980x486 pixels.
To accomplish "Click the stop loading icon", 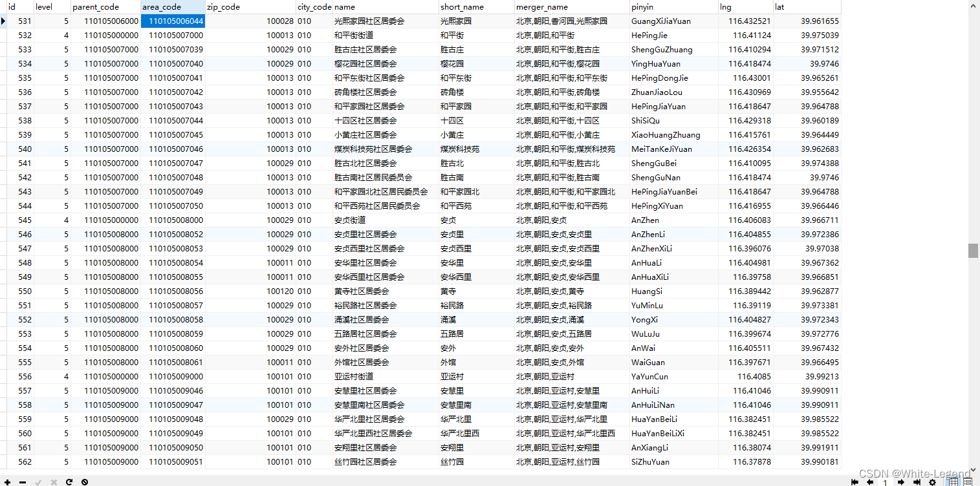I will pyautogui.click(x=85, y=481).
